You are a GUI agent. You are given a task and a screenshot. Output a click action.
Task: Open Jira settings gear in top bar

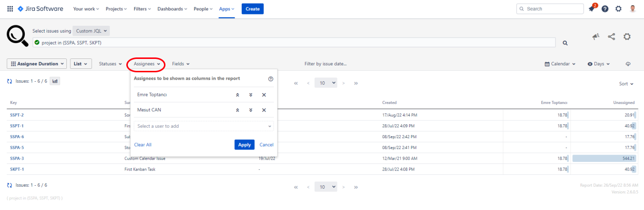[x=618, y=9]
